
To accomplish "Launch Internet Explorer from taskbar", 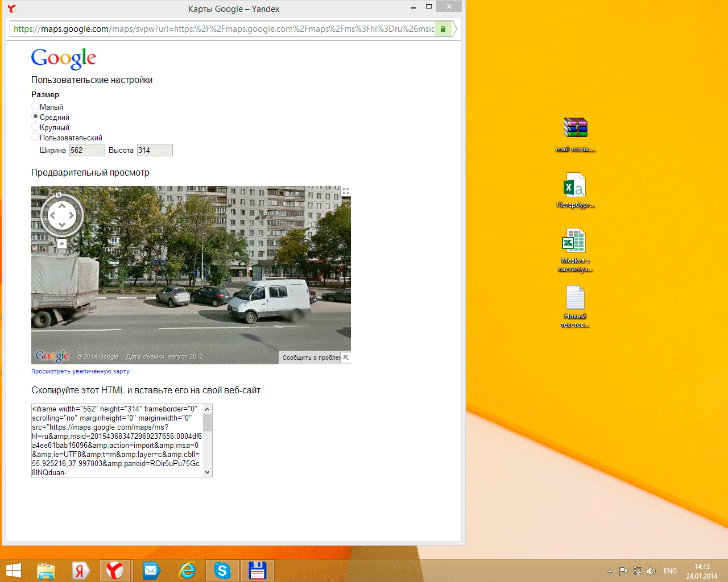I will 187,570.
